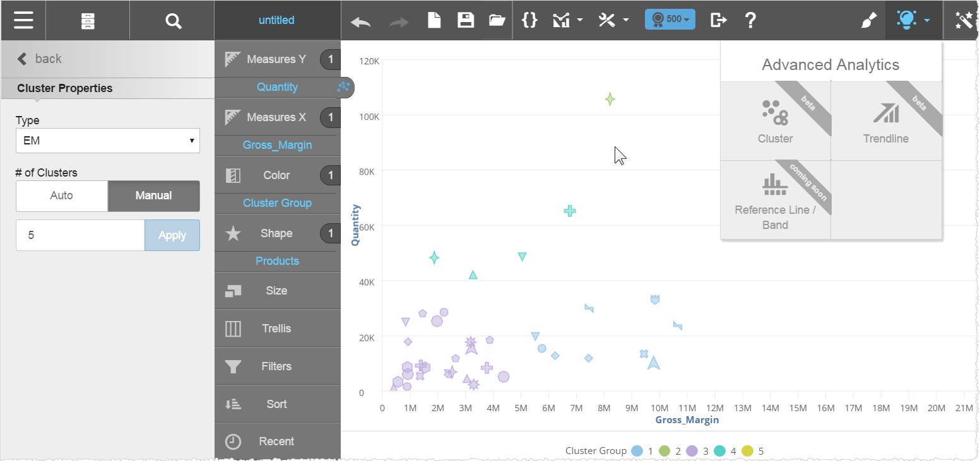Click the curly braces code icon
The height and width of the screenshot is (461, 980).
tap(529, 20)
